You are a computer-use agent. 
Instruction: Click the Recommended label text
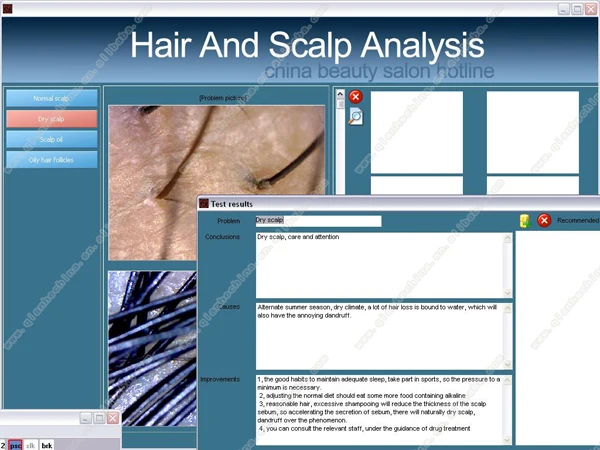click(x=578, y=220)
